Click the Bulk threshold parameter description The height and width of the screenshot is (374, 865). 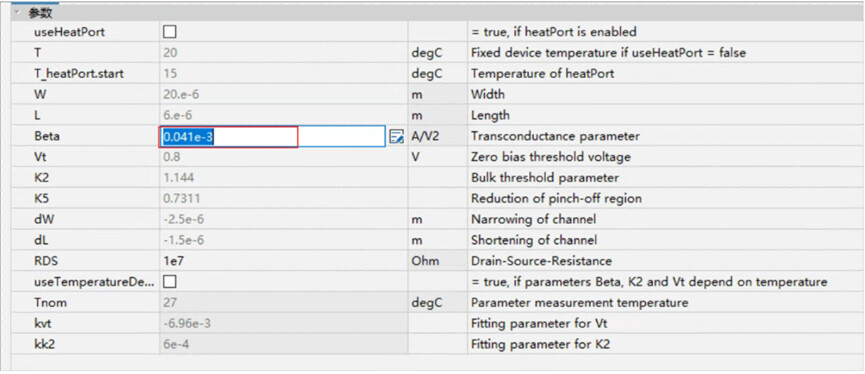click(x=544, y=178)
